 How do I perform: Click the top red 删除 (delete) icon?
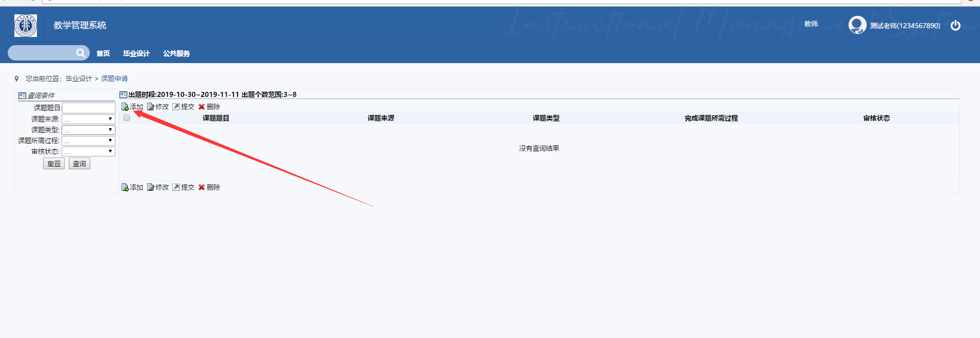coord(202,107)
